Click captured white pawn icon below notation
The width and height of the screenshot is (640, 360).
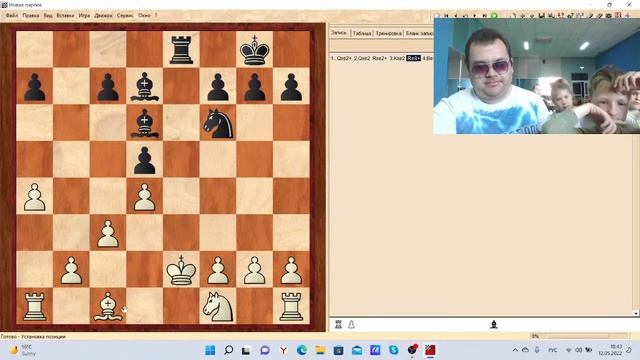tap(351, 324)
